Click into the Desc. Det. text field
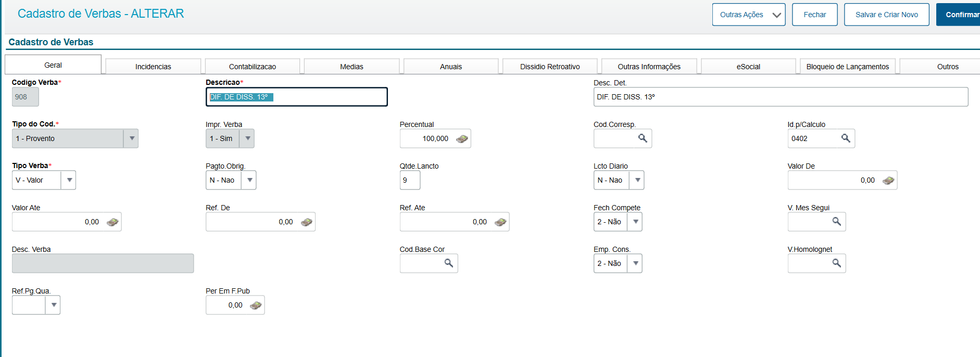 tap(780, 97)
